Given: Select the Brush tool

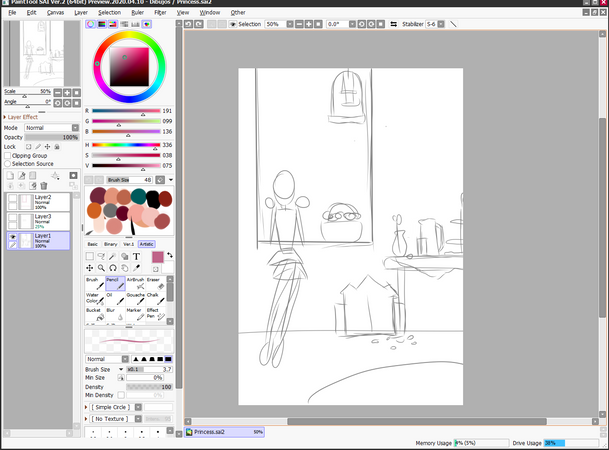Looking at the screenshot, I should point(95,283).
